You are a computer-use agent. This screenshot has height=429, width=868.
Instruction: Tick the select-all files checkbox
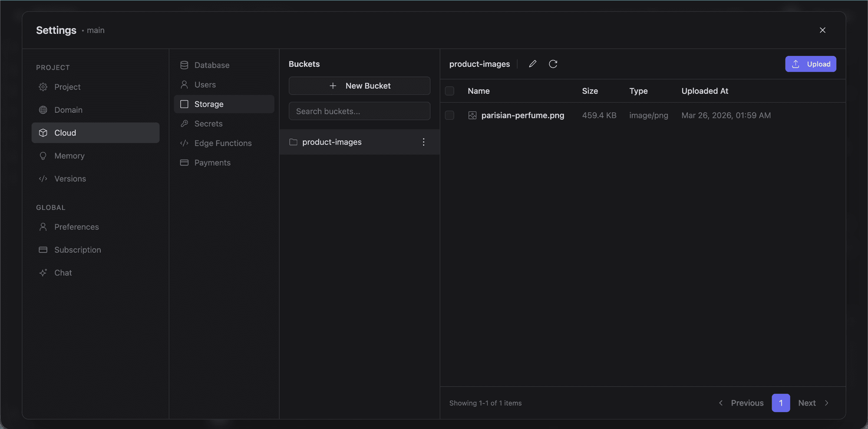[x=449, y=91]
